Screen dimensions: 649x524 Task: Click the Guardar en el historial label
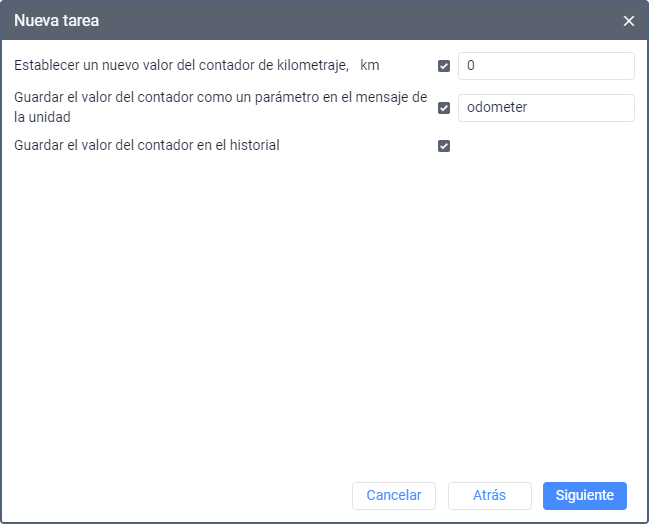point(146,145)
